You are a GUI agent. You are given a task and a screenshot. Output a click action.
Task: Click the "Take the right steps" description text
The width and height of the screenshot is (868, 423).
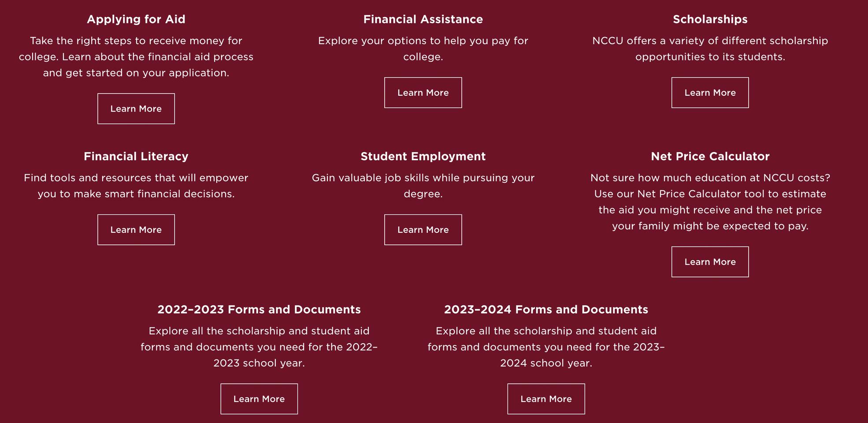136,57
